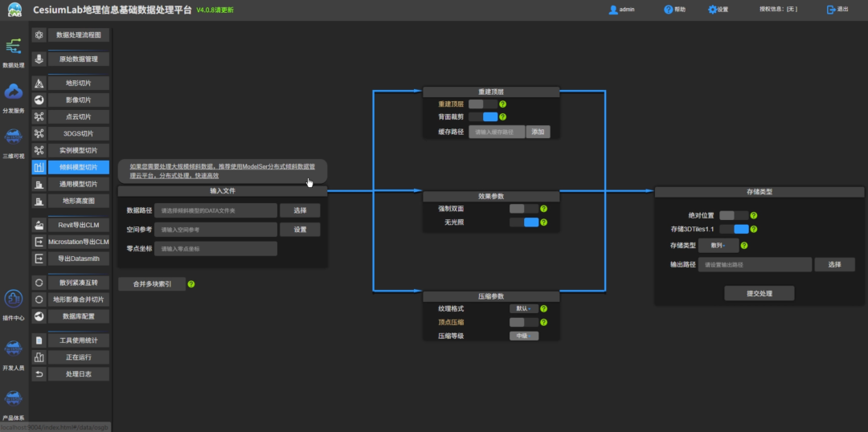Image resolution: width=868 pixels, height=432 pixels.
Task: Click the 合并多块索引 button
Action: click(152, 284)
